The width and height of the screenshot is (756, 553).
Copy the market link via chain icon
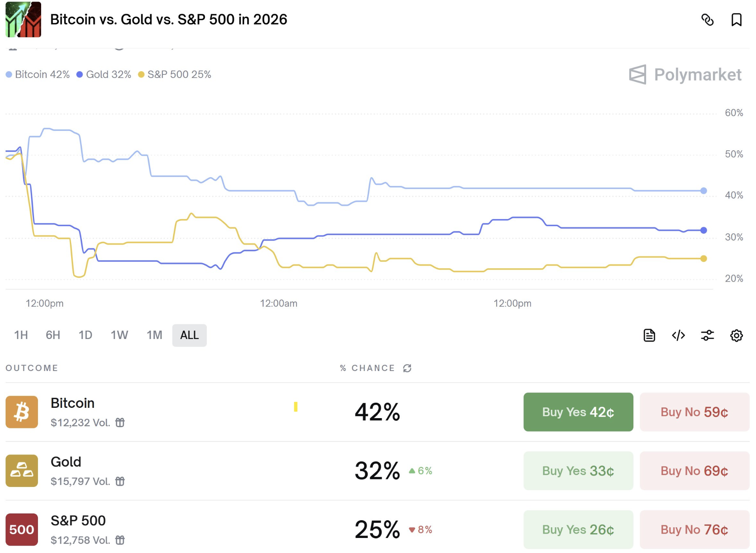tap(707, 20)
